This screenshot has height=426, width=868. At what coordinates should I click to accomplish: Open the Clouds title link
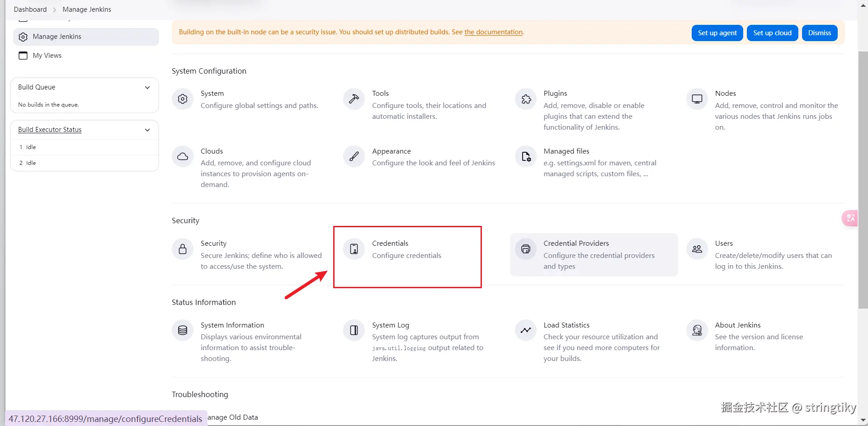point(212,151)
